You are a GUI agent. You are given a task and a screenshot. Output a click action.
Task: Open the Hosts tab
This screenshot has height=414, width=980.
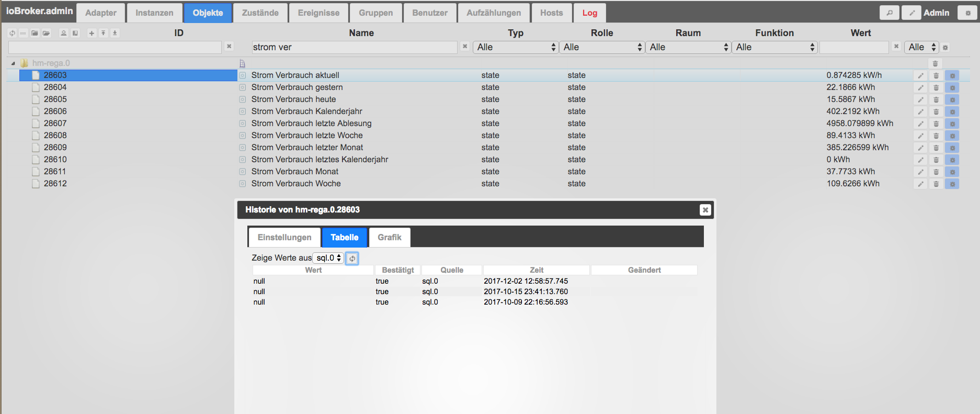(x=552, y=13)
